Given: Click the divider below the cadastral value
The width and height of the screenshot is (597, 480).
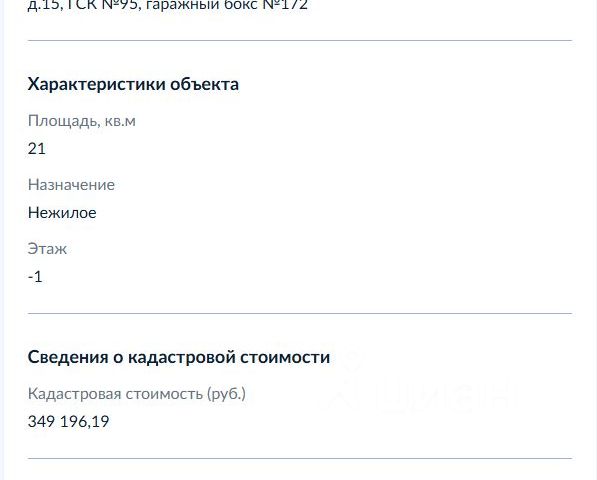Looking at the screenshot, I should coord(300,458).
